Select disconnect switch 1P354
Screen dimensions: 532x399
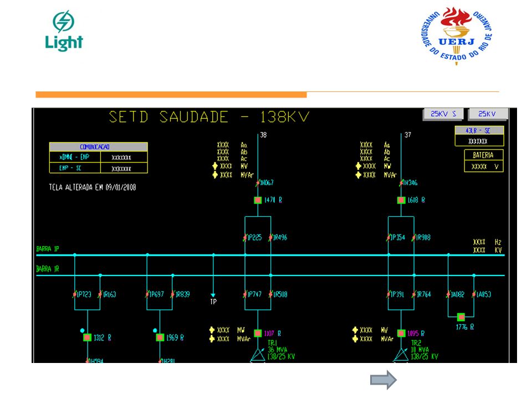(x=388, y=238)
